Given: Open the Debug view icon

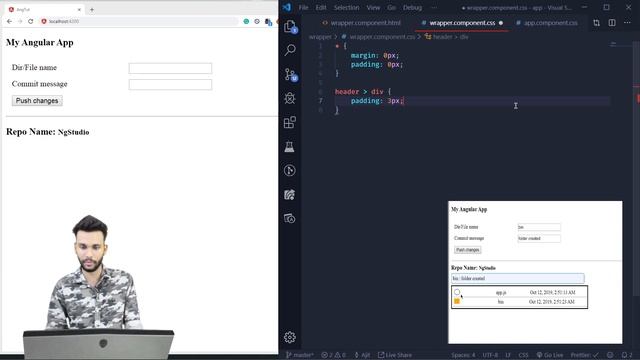Looking at the screenshot, I should pyautogui.click(x=290, y=98).
